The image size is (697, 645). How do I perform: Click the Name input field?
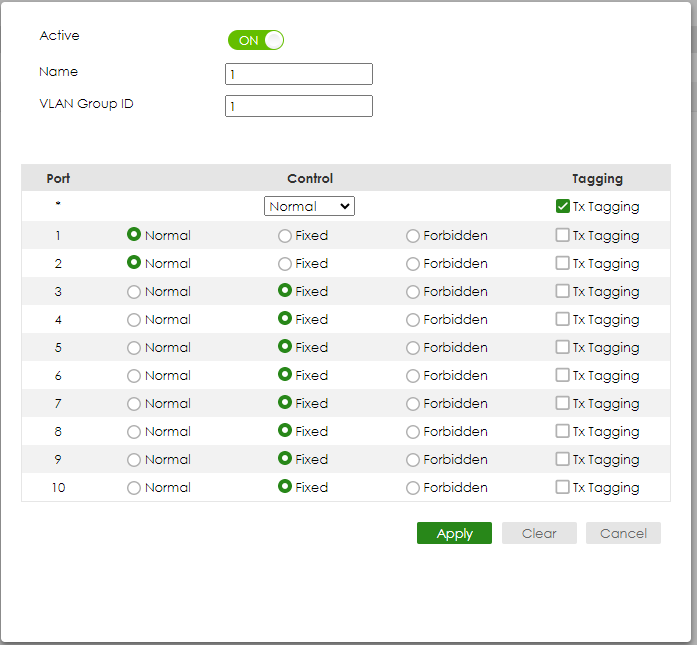click(299, 74)
